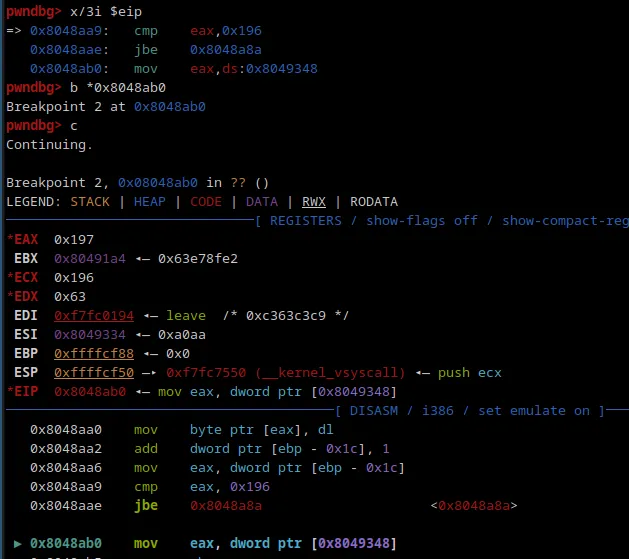
Task: Click the CODE legend label
Action: 206,202
